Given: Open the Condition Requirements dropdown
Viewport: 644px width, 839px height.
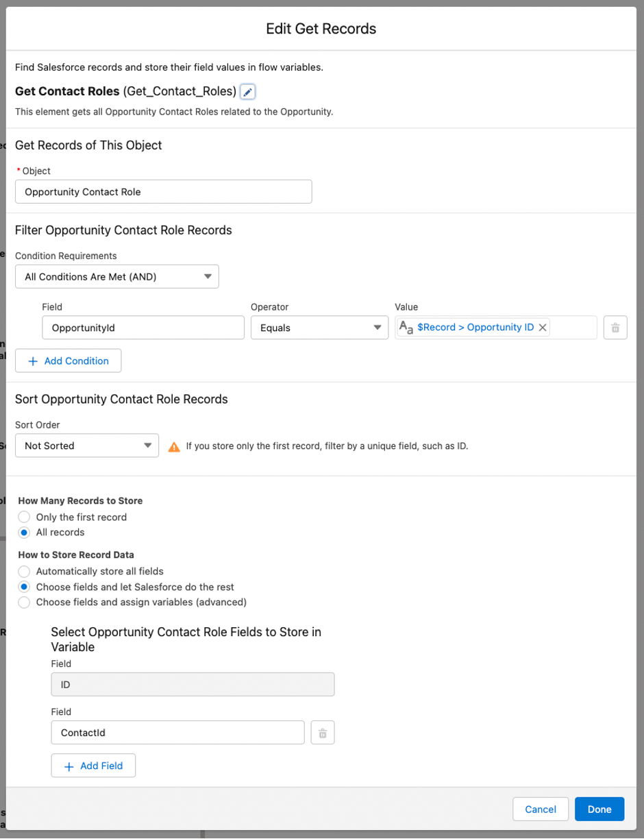Looking at the screenshot, I should (x=116, y=276).
